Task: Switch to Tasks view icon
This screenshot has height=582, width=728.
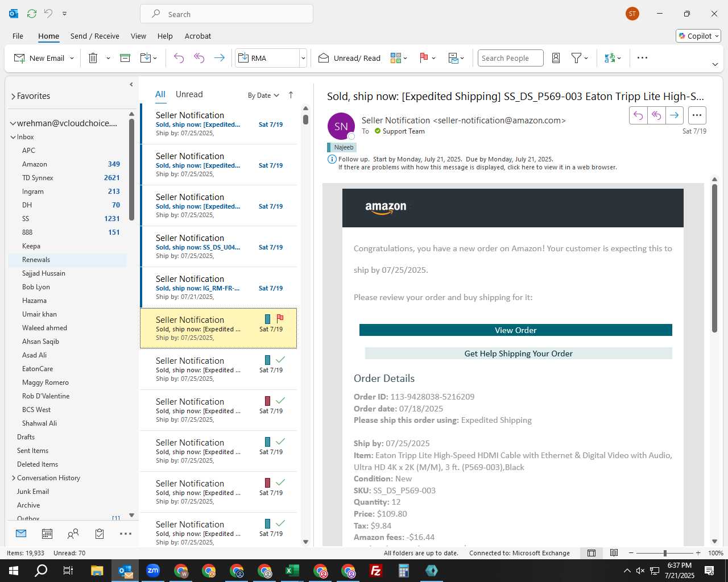Action: [x=100, y=534]
